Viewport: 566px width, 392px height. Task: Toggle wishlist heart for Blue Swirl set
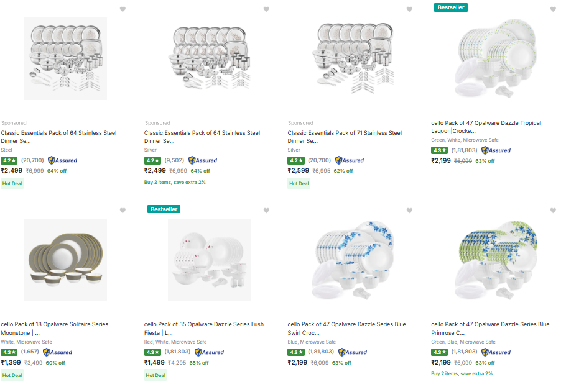pos(409,211)
